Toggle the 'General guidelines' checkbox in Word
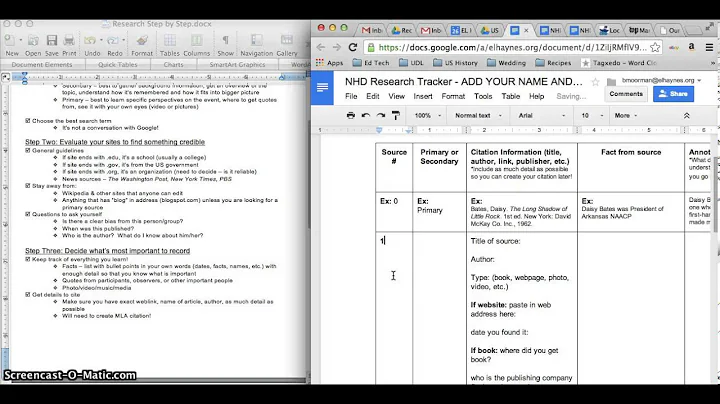 tap(28, 150)
